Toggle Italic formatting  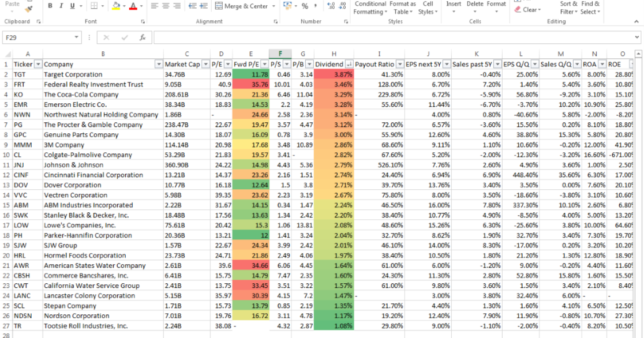[x=61, y=5]
